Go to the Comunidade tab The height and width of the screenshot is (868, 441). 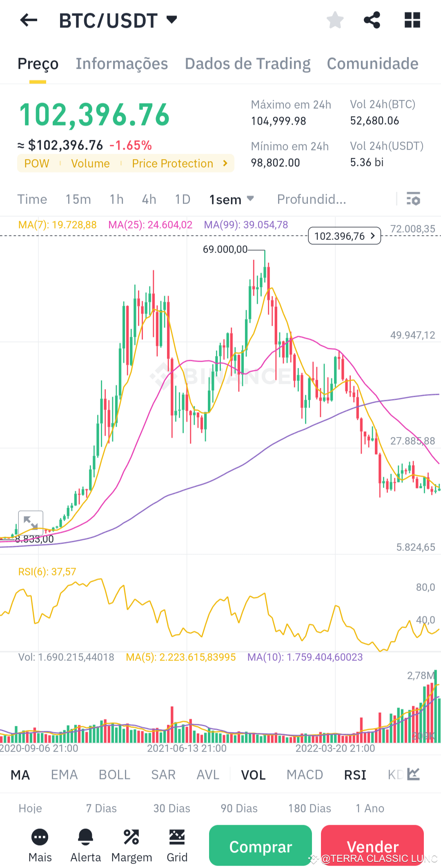[373, 63]
